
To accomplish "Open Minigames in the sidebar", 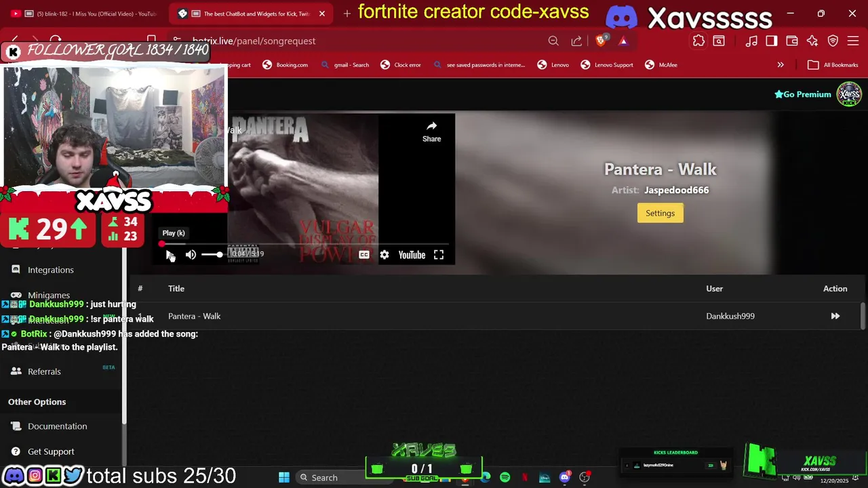I will click(x=49, y=296).
